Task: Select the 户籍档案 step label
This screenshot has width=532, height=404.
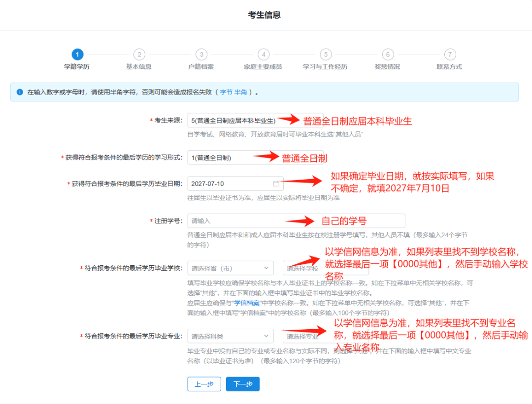Action: pyautogui.click(x=201, y=67)
